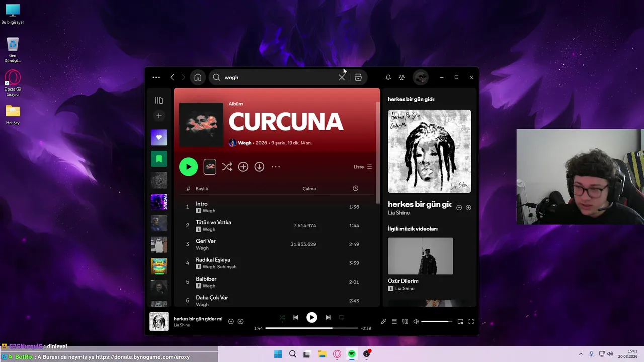
Task: Create a new playlist with plus button
Action: coord(159,116)
